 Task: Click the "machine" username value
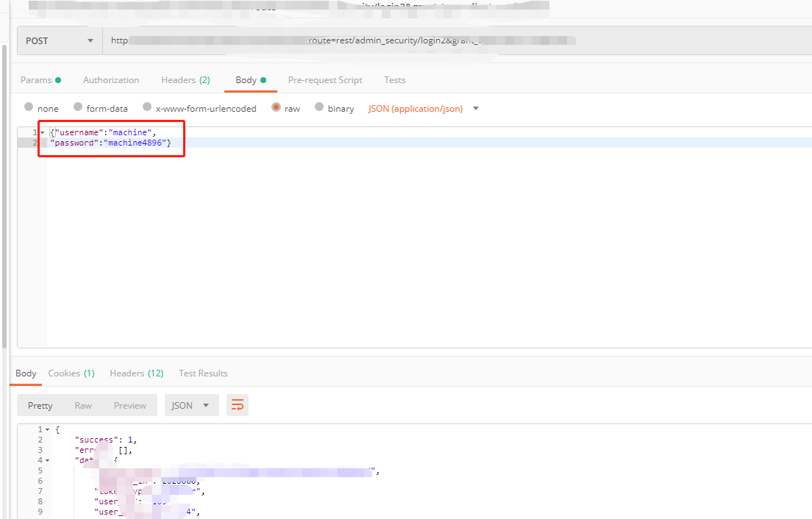(x=130, y=132)
